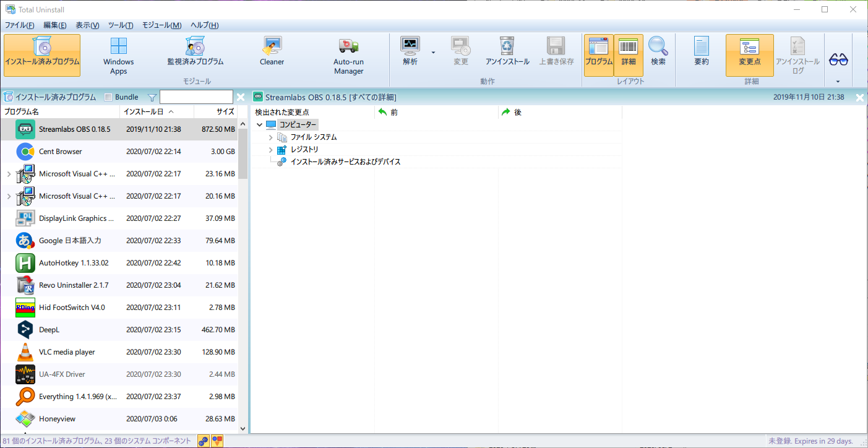Screen dimensions: 868x448
Task: Click the 前 column header
Action: click(437, 112)
